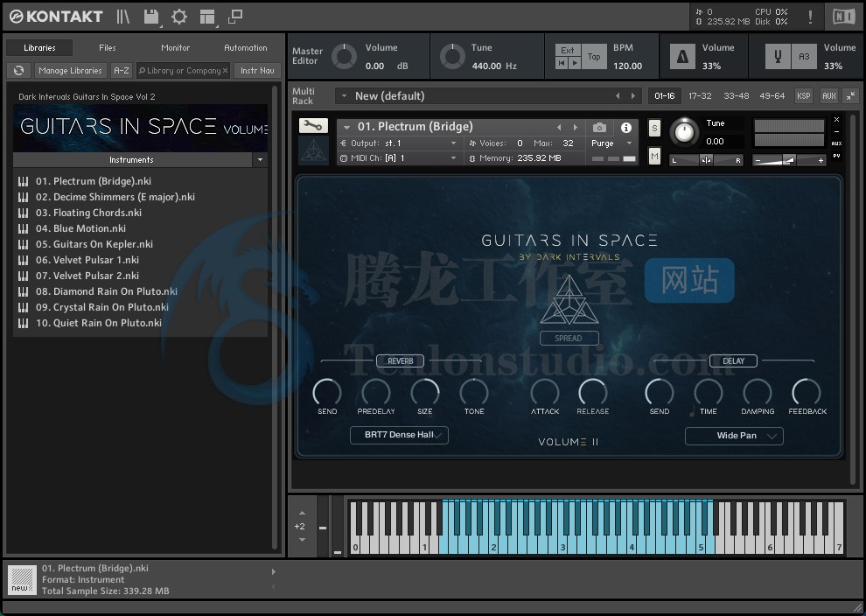This screenshot has height=616, width=866.
Task: Go to previous multi rack preset
Action: click(x=618, y=96)
